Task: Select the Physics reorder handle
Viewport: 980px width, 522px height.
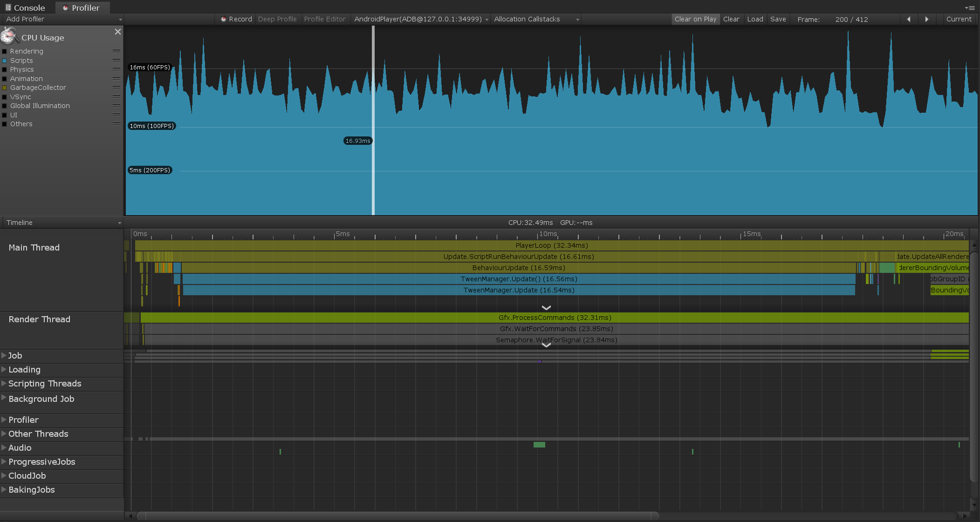Action: click(x=117, y=69)
